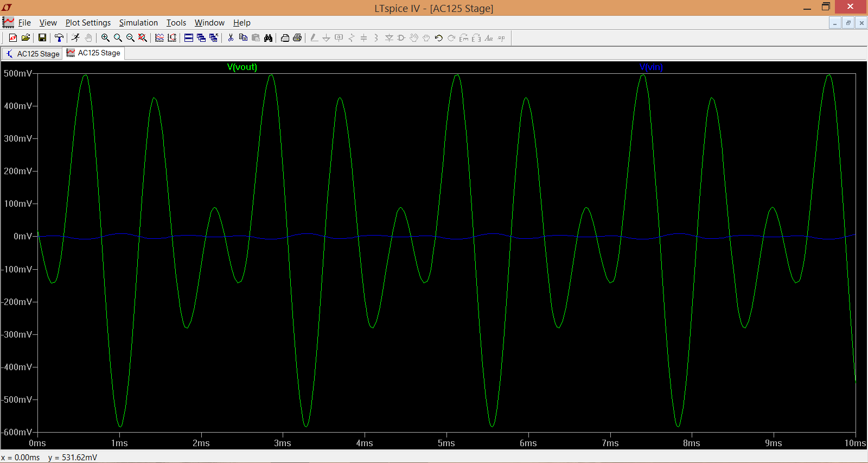The height and width of the screenshot is (463, 868).
Task: Select the Text Aa tool
Action: point(489,37)
